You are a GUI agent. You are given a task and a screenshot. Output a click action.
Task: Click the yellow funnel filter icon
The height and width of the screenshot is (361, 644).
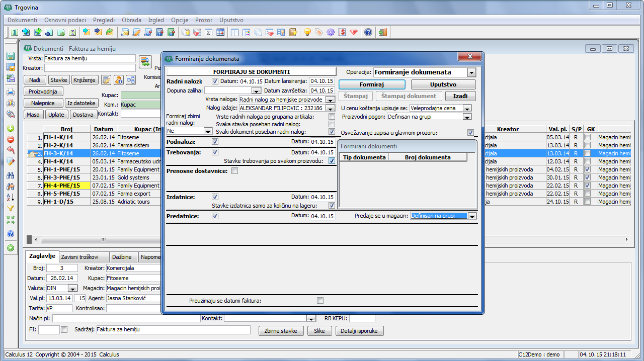pyautogui.click(x=10, y=208)
